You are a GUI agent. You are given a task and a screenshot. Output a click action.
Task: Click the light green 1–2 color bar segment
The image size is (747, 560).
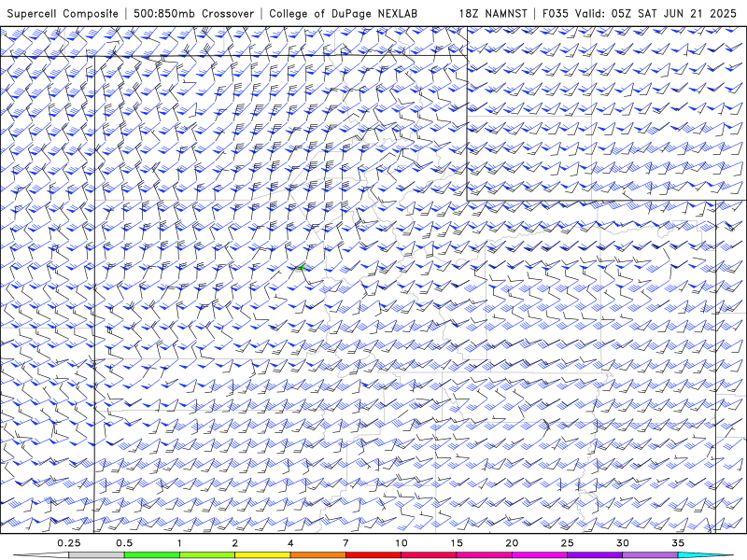(x=207, y=555)
